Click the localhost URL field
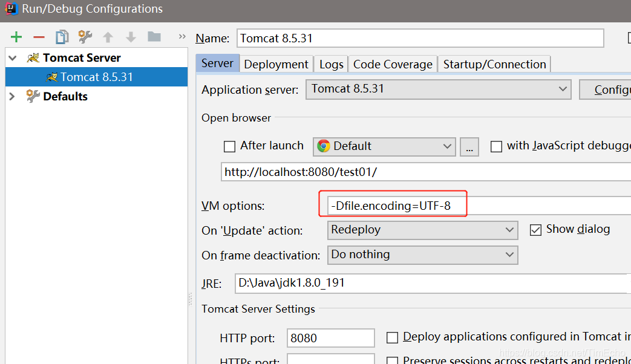631x364 pixels. point(426,172)
